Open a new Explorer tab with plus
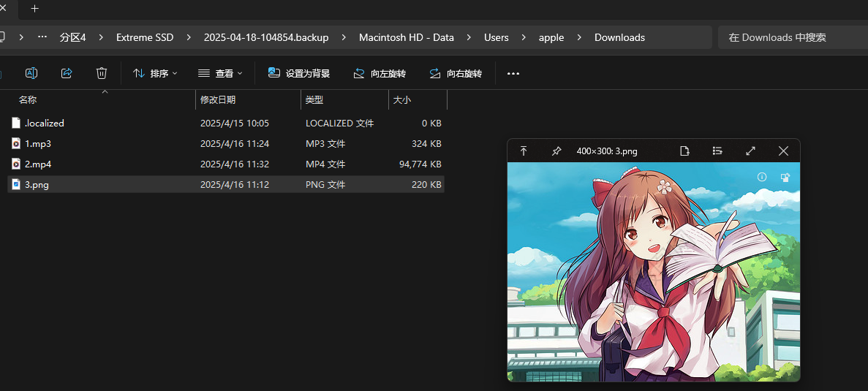The width and height of the screenshot is (868, 391). [x=35, y=8]
